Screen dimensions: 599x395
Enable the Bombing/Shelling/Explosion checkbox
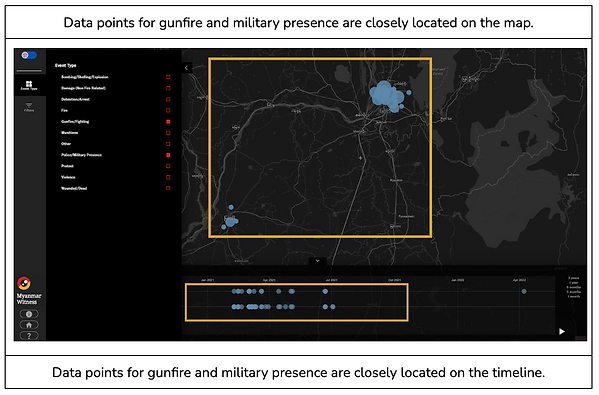(x=168, y=77)
